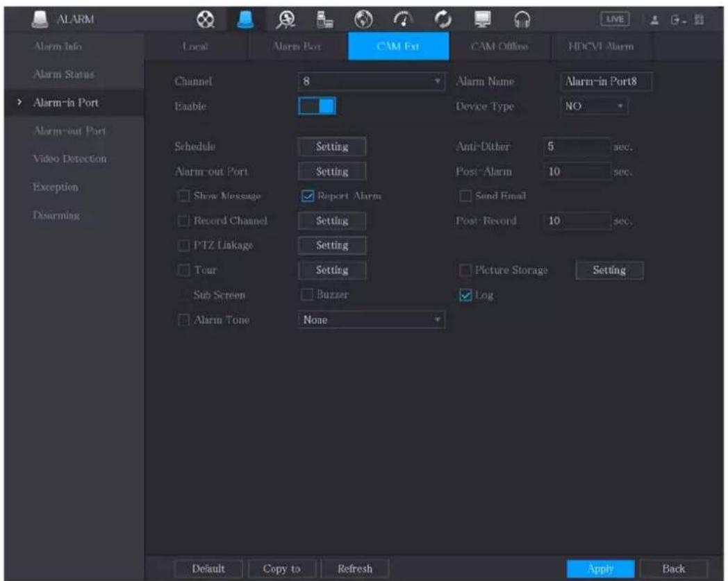Tick the Tour checkbox
The width and height of the screenshot is (728, 581).
(184, 269)
